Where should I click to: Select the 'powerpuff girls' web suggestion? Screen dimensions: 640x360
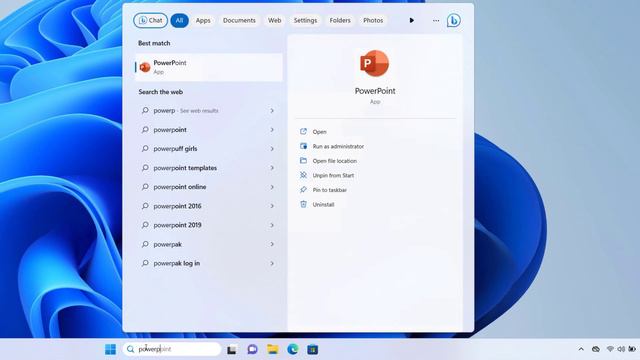point(209,149)
